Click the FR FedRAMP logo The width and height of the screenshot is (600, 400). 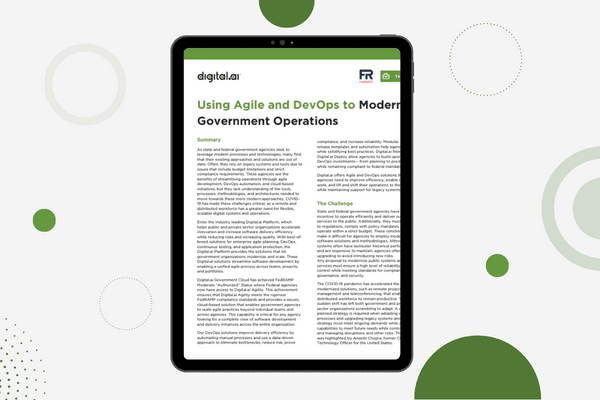[366, 76]
